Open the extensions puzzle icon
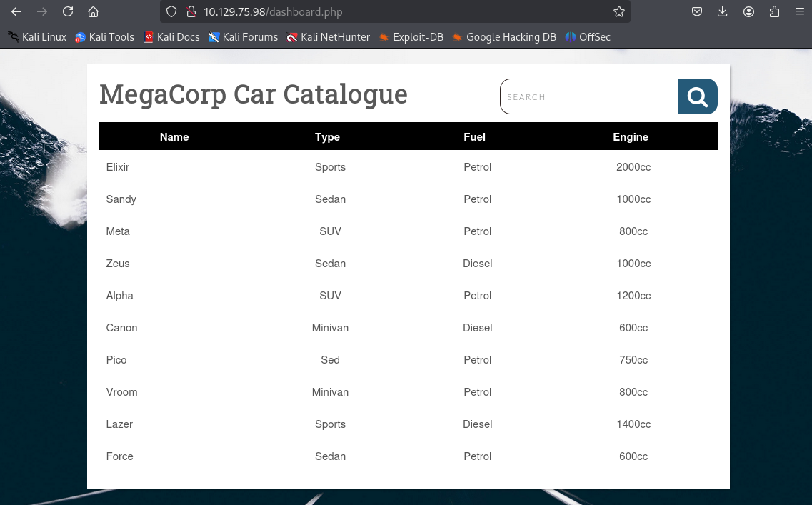 pos(774,11)
